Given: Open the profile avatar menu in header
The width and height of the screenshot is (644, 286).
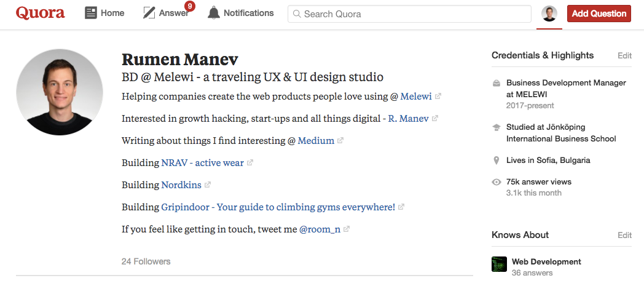Looking at the screenshot, I should click(549, 14).
